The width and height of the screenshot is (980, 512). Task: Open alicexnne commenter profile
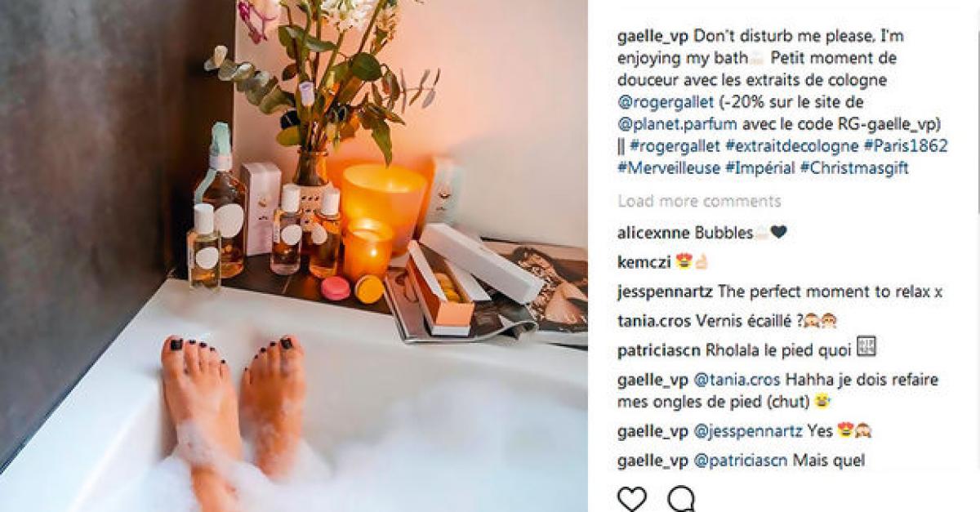[x=654, y=233]
